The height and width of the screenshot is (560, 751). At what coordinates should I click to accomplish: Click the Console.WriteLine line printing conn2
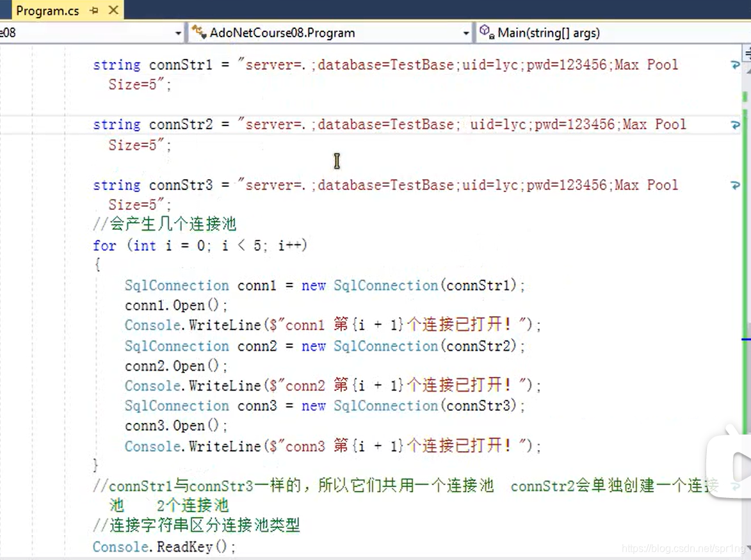point(332,385)
